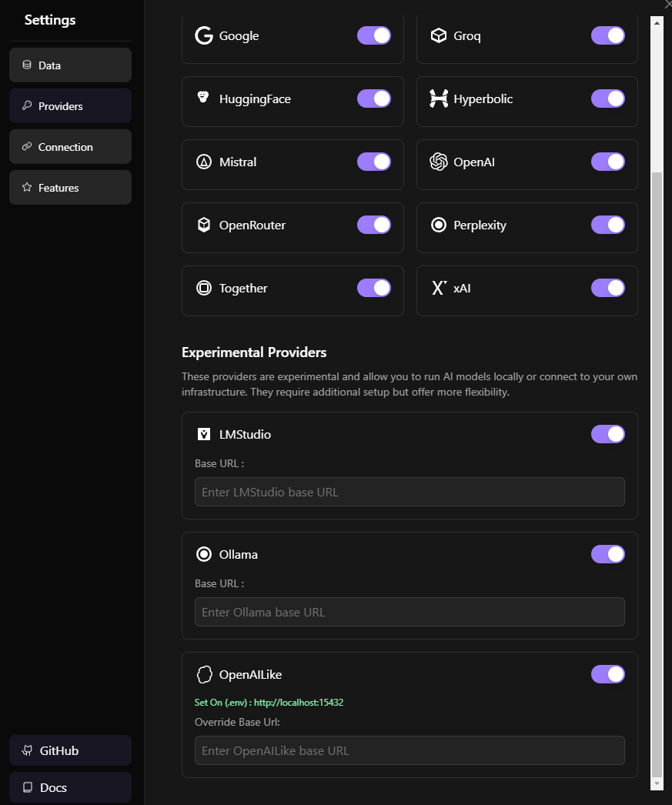
Task: Go to the Connection settings tab
Action: pos(70,147)
